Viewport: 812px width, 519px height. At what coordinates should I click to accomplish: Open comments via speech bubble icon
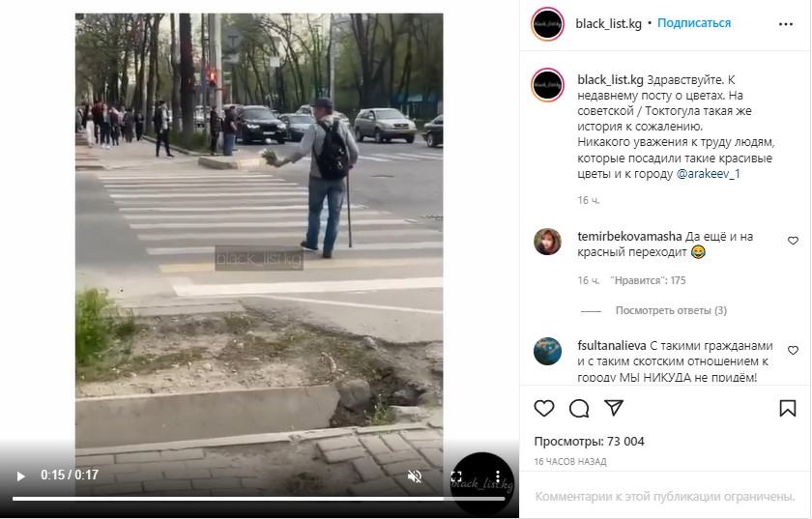(579, 408)
